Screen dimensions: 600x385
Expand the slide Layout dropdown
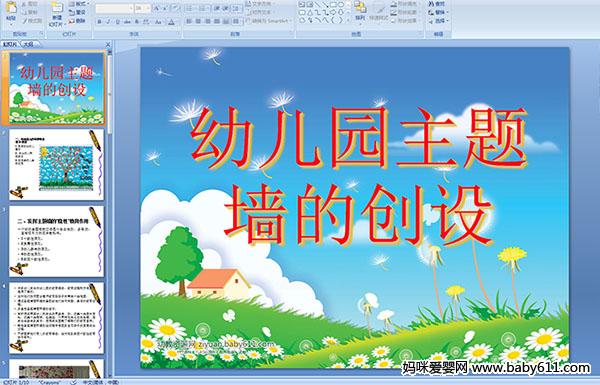(x=79, y=4)
